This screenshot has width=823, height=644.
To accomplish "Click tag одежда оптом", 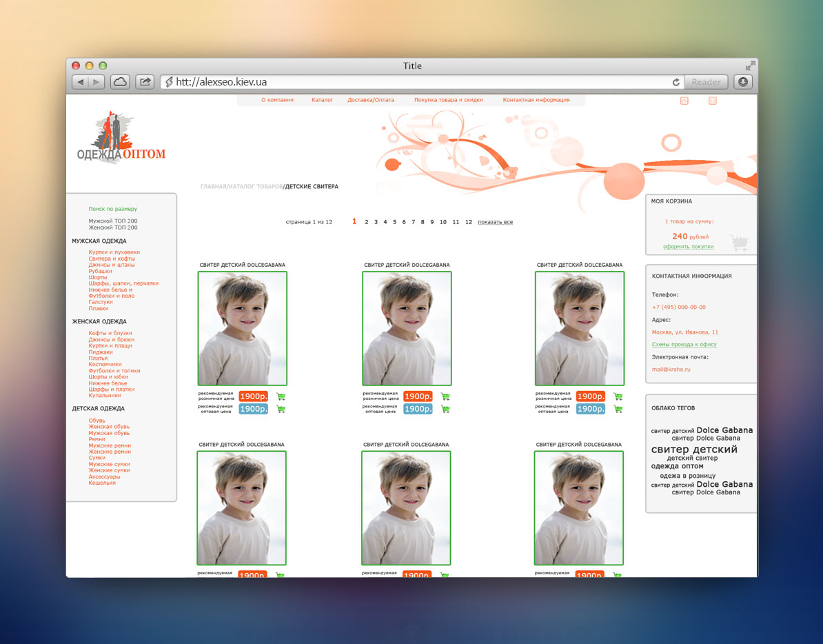I will (677, 466).
